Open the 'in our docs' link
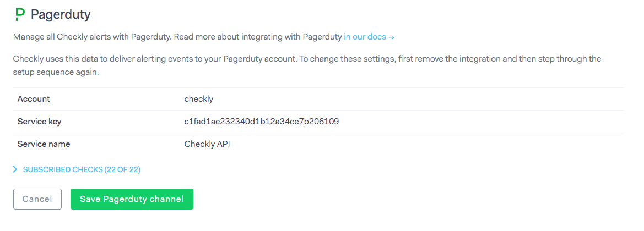The image size is (644, 231). click(365, 37)
